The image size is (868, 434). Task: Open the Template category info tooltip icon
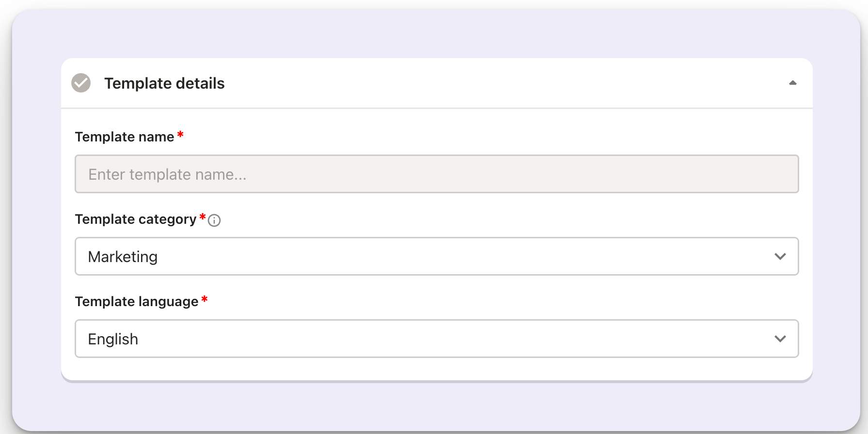coord(214,220)
